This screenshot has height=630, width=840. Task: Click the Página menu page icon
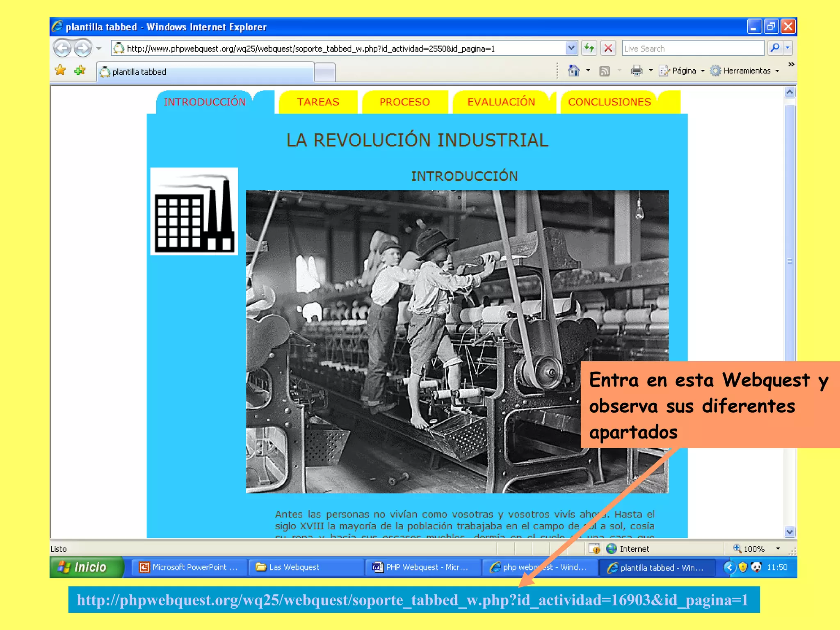[664, 71]
